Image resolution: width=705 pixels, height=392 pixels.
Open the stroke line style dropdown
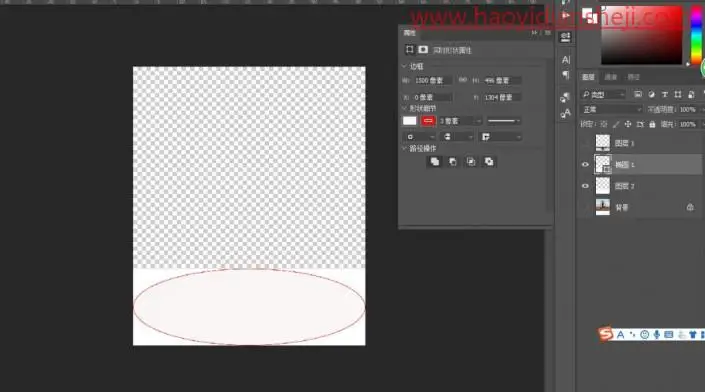pyautogui.click(x=504, y=121)
